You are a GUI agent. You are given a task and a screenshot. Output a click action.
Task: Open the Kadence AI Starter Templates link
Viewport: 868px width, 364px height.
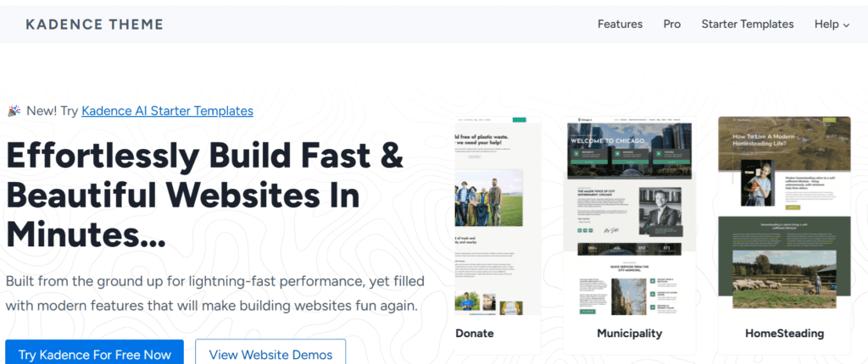[167, 111]
